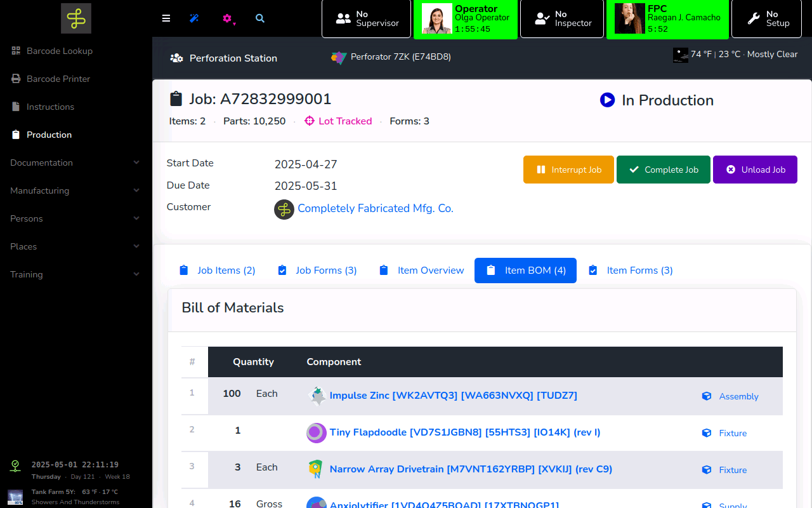The image size is (812, 508).
Task: Click the Start Date value 2025-04-27
Action: tap(306, 164)
